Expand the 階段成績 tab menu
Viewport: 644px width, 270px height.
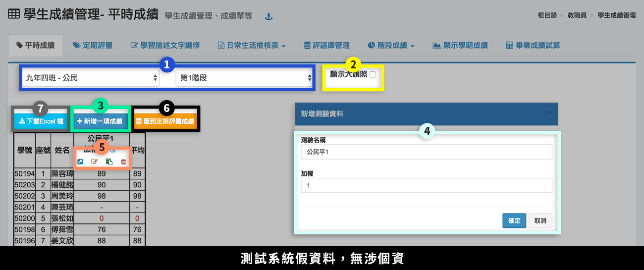coord(391,46)
